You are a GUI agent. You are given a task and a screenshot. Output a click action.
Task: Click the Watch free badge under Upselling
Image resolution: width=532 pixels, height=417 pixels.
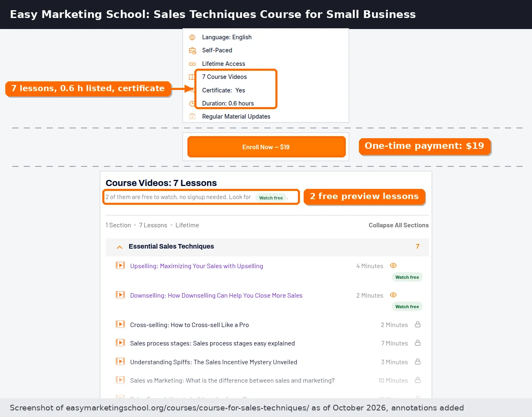pos(407,277)
